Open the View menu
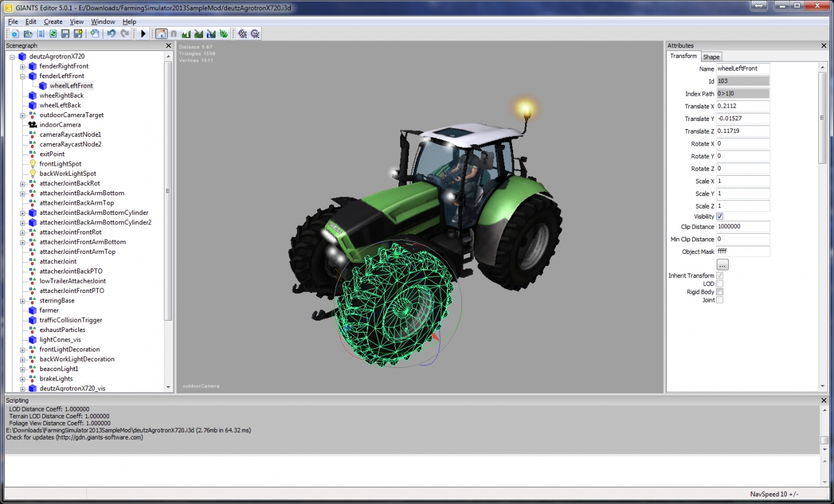 click(76, 21)
